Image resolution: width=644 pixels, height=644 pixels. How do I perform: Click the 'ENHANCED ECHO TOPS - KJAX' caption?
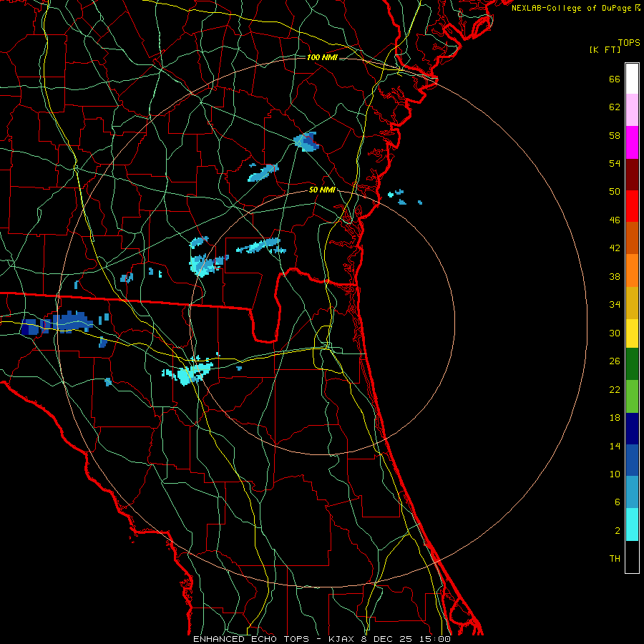[273, 639]
